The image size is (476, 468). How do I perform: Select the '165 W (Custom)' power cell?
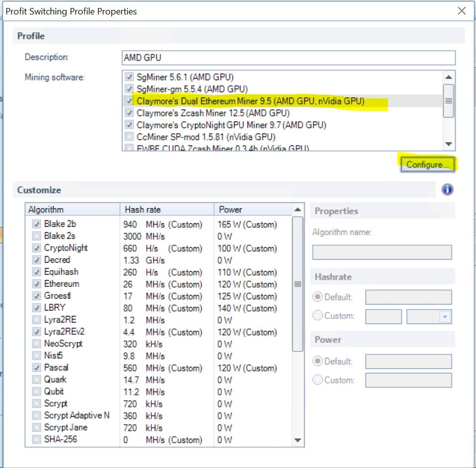(247, 225)
